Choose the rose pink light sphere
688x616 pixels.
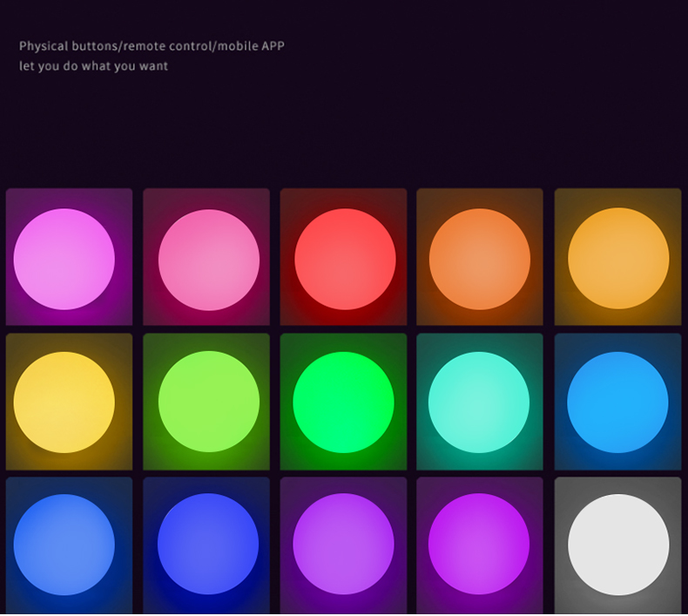209,260
